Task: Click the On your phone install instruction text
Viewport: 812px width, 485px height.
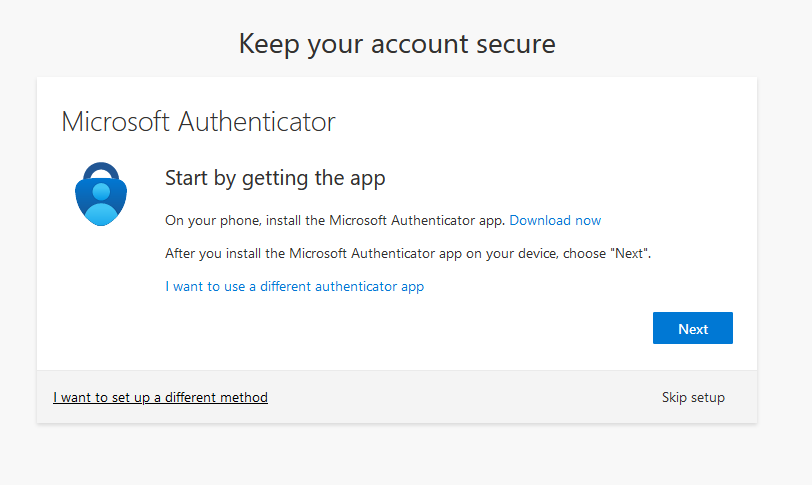Action: (335, 220)
